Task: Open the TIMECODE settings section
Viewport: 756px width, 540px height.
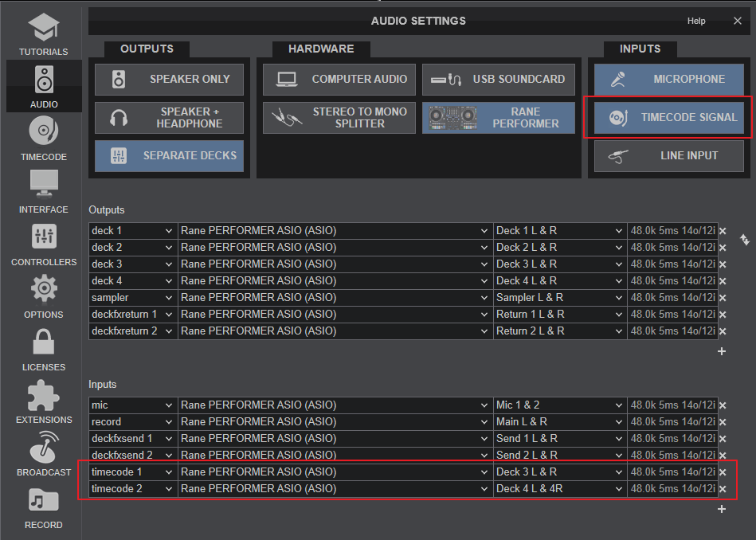Action: click(x=44, y=140)
